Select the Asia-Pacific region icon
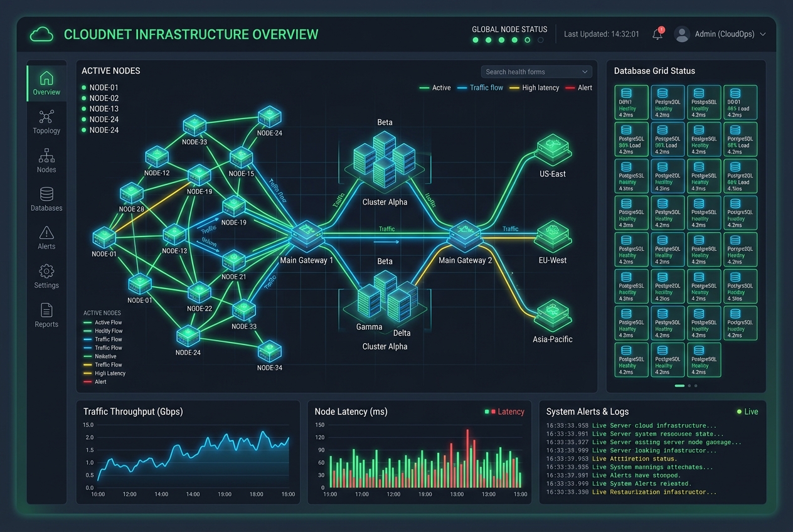This screenshot has height=532, width=793. tap(553, 316)
